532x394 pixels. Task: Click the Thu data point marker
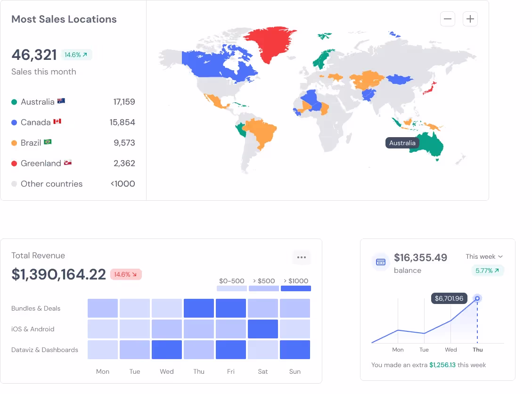click(x=477, y=298)
